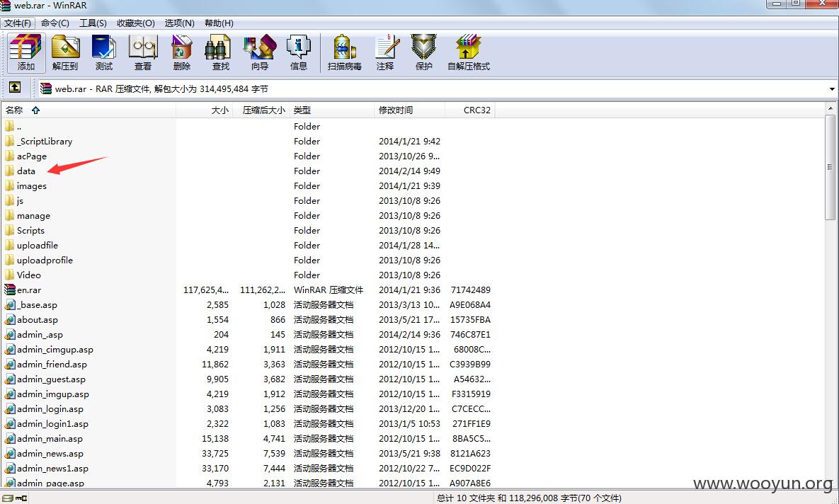Sort by Modified (修改时间) column header
The image size is (839, 504).
click(x=409, y=110)
